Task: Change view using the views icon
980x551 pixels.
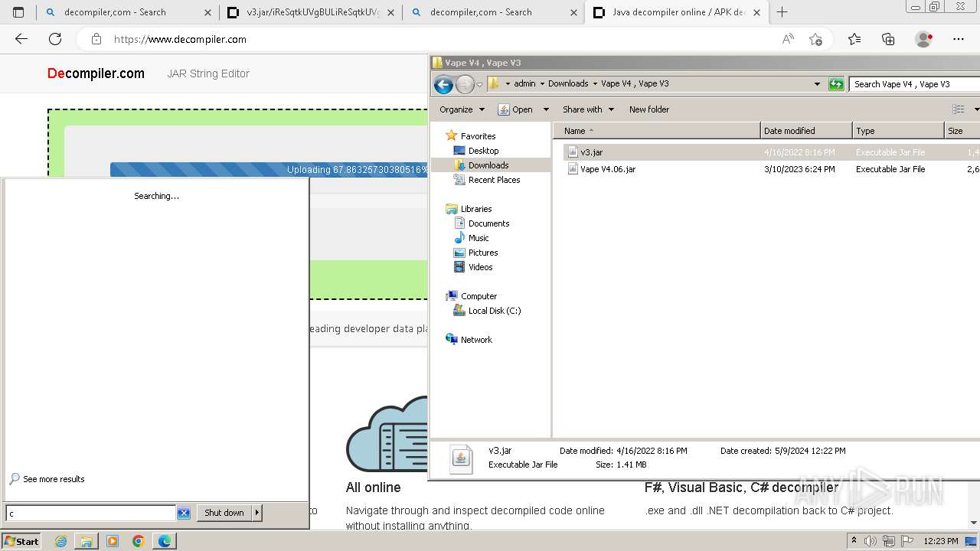Action: (958, 109)
